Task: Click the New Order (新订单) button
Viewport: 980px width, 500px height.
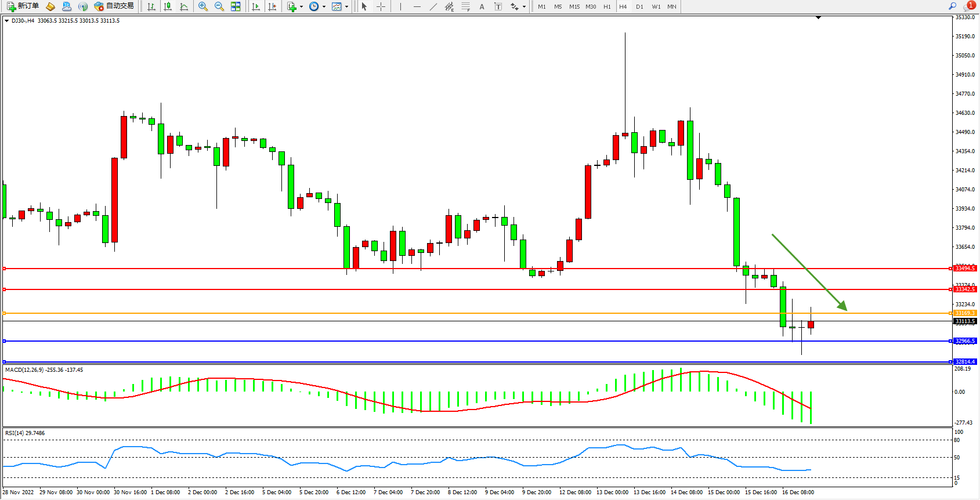Action: tap(23, 6)
